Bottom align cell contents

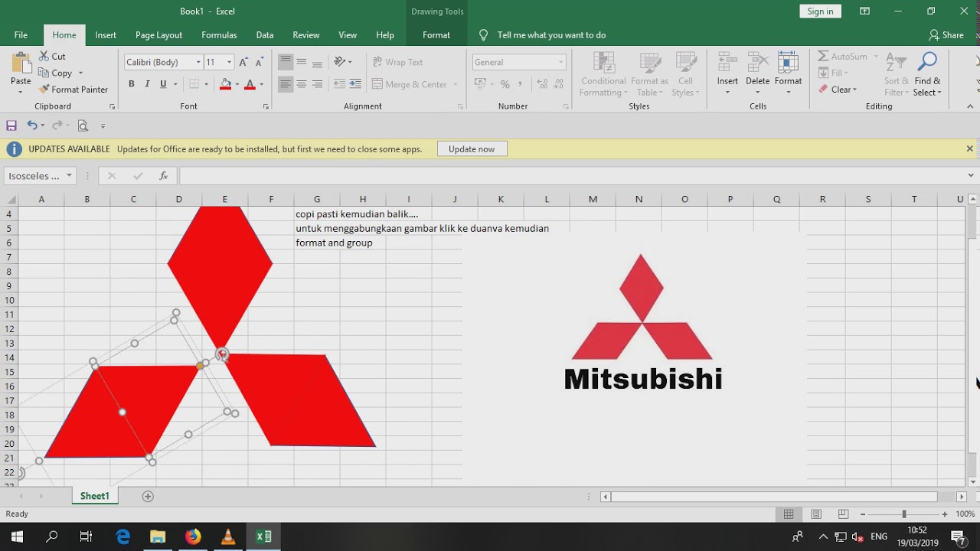[x=318, y=62]
